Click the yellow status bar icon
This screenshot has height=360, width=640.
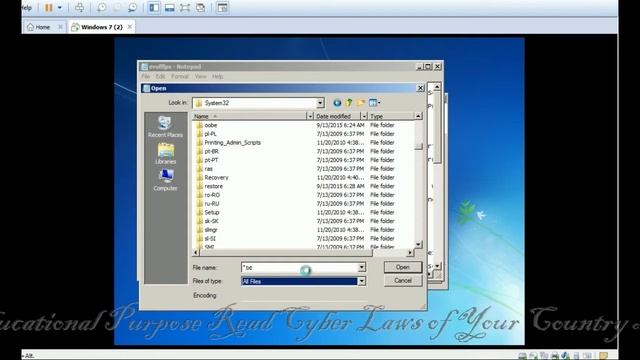click(604, 356)
